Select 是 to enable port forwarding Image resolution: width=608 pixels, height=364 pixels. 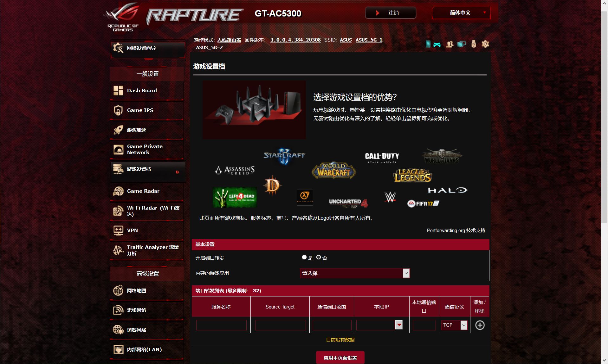[x=304, y=257]
